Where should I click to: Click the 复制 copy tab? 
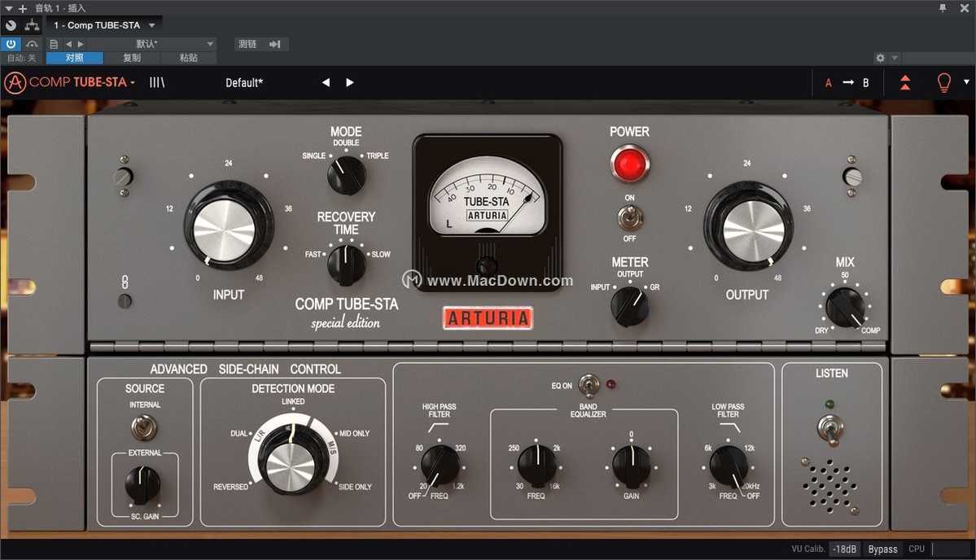[x=132, y=58]
